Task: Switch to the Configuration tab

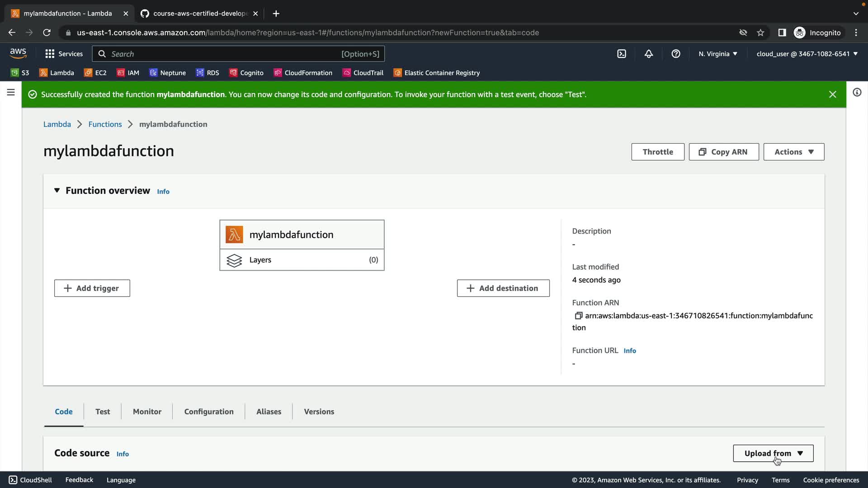Action: pyautogui.click(x=209, y=412)
